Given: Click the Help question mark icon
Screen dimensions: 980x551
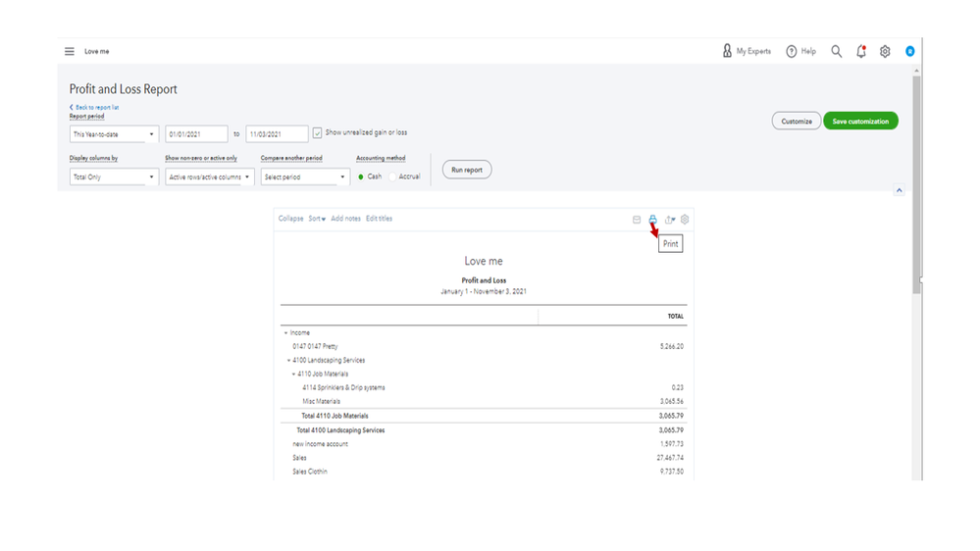Looking at the screenshot, I should click(x=792, y=51).
